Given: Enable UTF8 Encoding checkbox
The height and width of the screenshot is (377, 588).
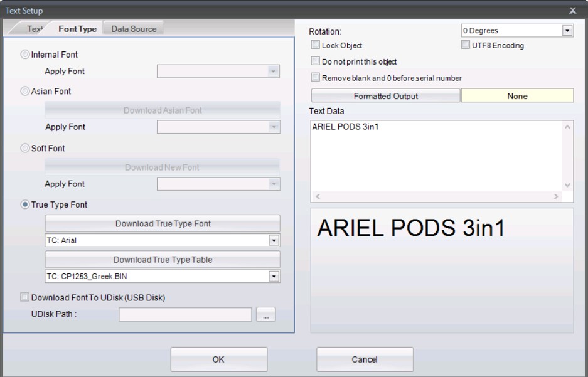Looking at the screenshot, I should tap(466, 45).
